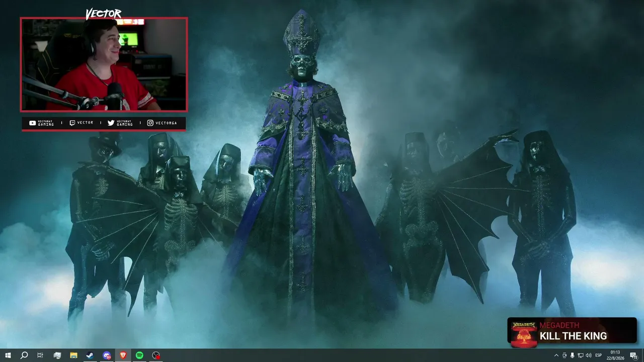Viewport: 644px width, 362px height.
Task: Open the Windows Start menu
Action: (8, 355)
